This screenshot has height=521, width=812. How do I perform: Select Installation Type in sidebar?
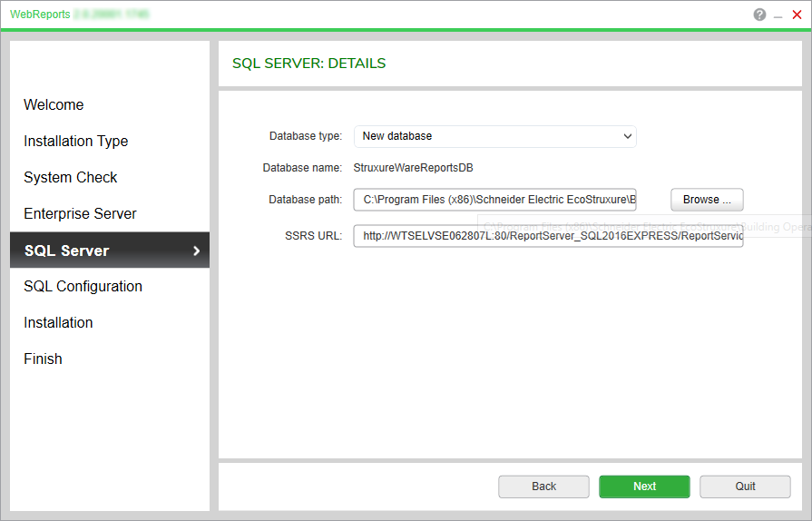pyautogui.click(x=76, y=142)
